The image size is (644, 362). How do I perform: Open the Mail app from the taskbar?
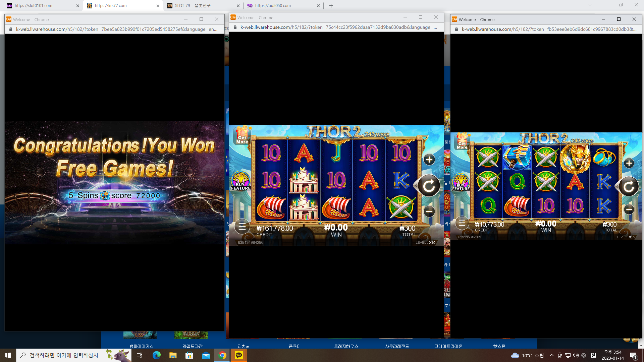tap(206, 355)
